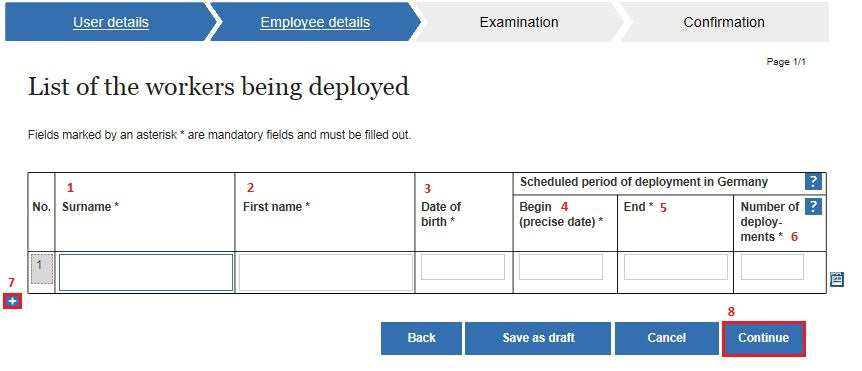Image resolution: width=862 pixels, height=371 pixels.
Task: Click the clipboard icon beside the worker row
Action: (x=836, y=279)
